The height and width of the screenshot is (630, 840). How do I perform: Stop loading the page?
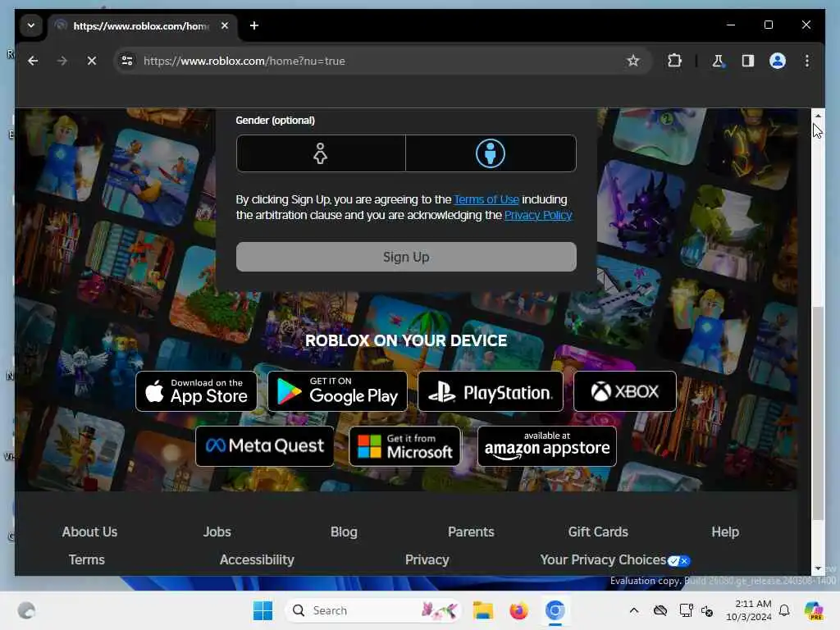click(x=92, y=61)
